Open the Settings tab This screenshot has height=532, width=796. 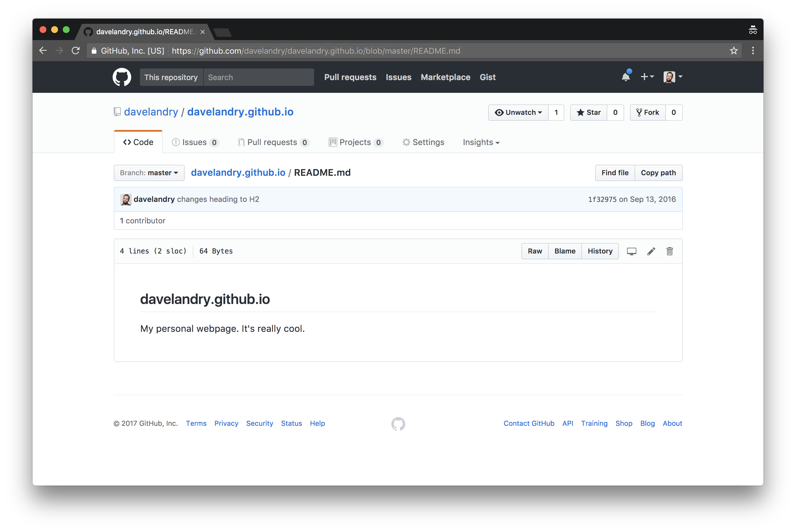[423, 142]
